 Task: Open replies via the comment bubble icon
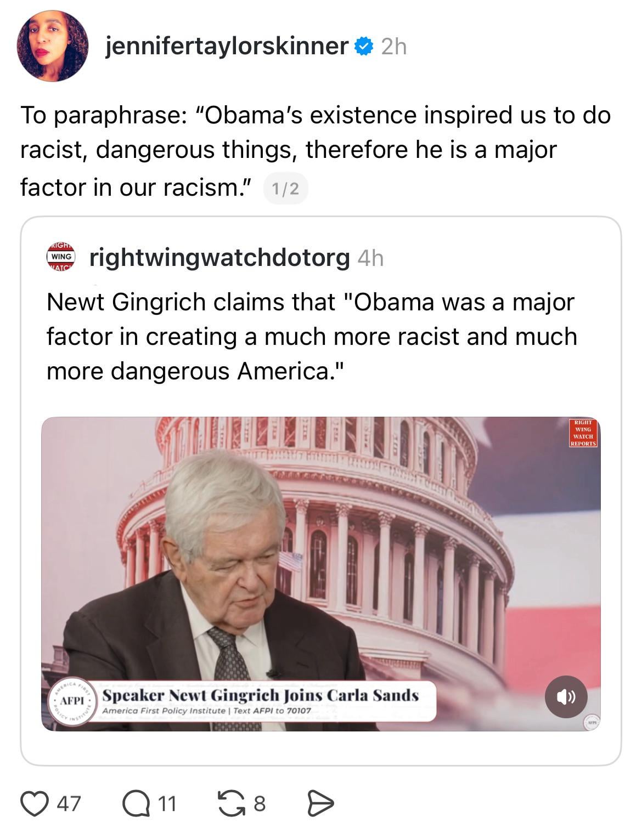pyautogui.click(x=134, y=804)
